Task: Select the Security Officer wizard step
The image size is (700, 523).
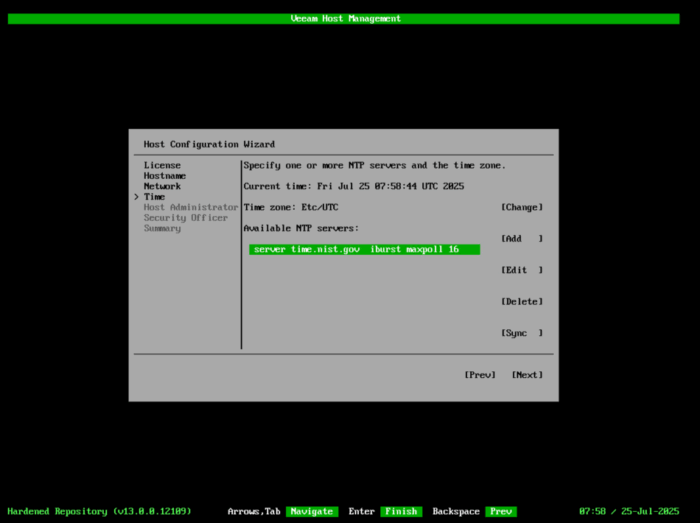Action: [186, 218]
